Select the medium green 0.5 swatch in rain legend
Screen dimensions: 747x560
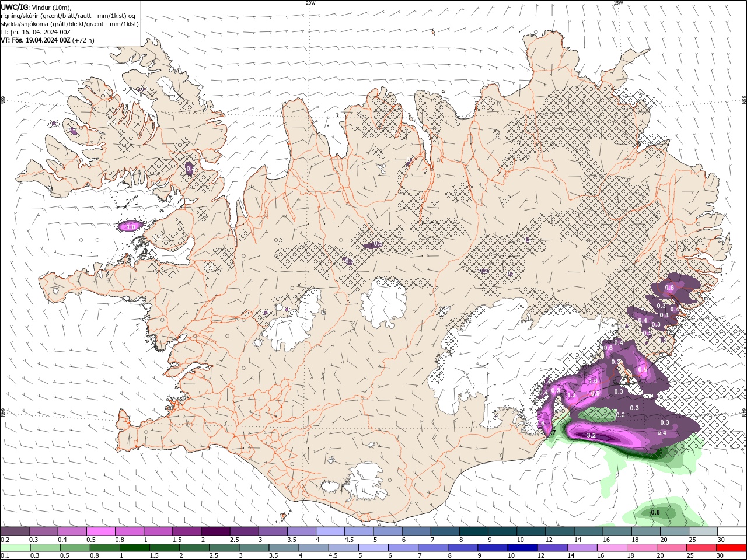(75, 548)
